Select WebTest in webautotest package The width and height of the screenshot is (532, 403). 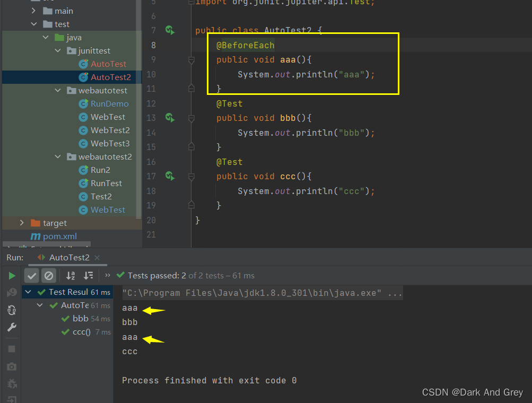click(x=108, y=117)
